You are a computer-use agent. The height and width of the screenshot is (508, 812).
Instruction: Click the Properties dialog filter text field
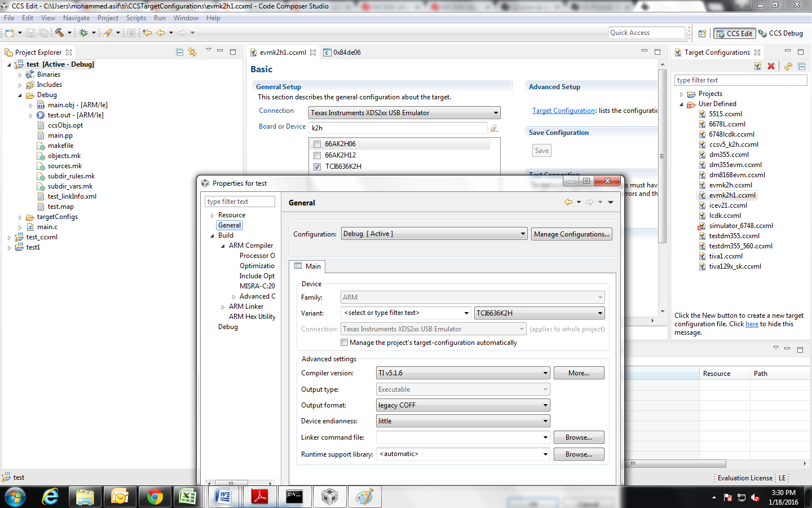(x=240, y=202)
